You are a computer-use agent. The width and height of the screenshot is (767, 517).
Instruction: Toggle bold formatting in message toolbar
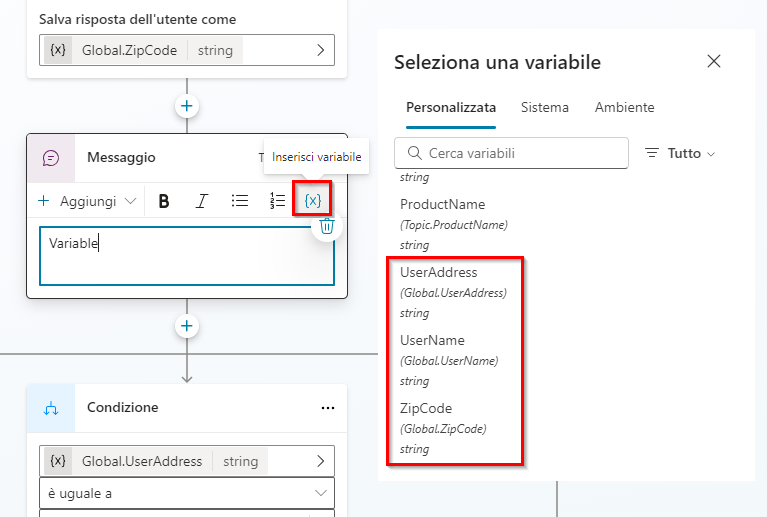[x=164, y=201]
